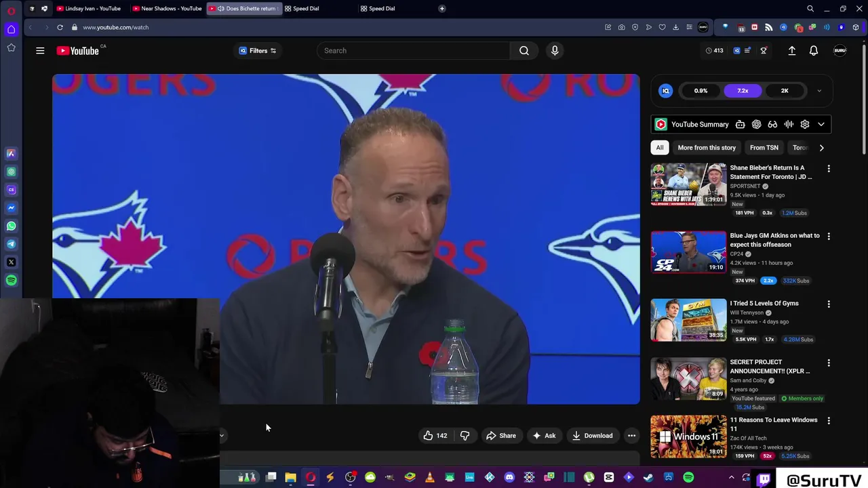
Task: Open more actions ellipsis below video
Action: [x=631, y=436]
